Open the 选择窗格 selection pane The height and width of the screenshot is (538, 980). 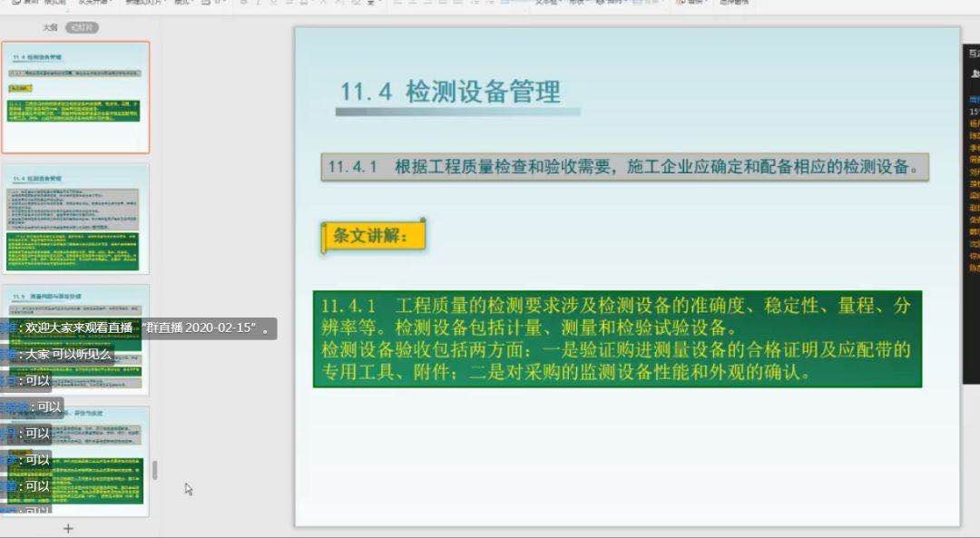[x=734, y=3]
